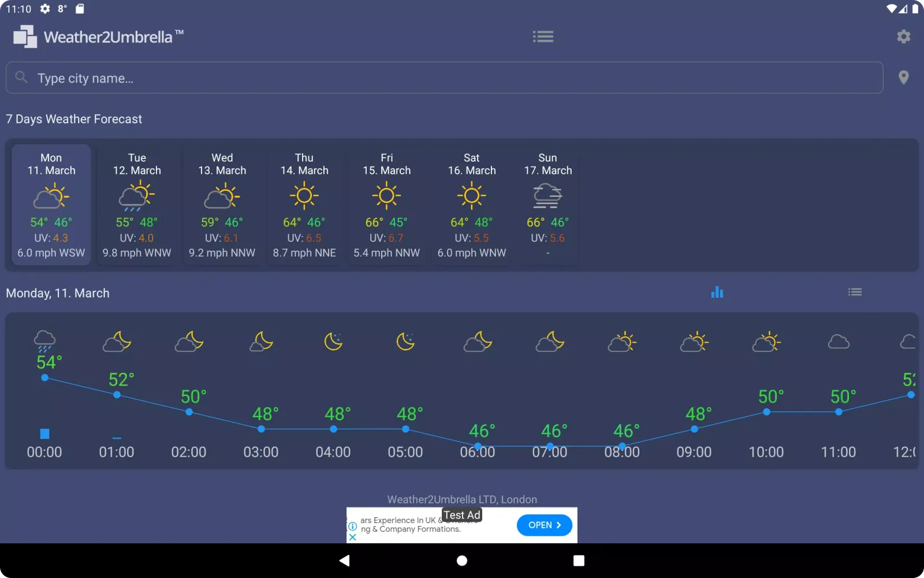Close the ad with the X icon
Screen dimensions: 924x578
pos(352,538)
